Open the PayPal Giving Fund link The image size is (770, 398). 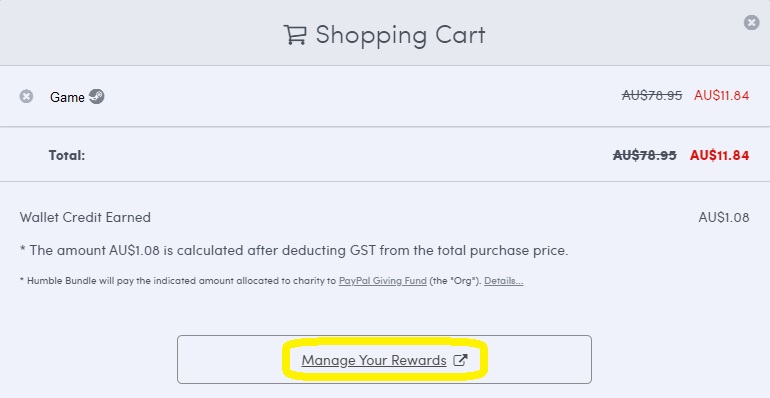(x=383, y=282)
